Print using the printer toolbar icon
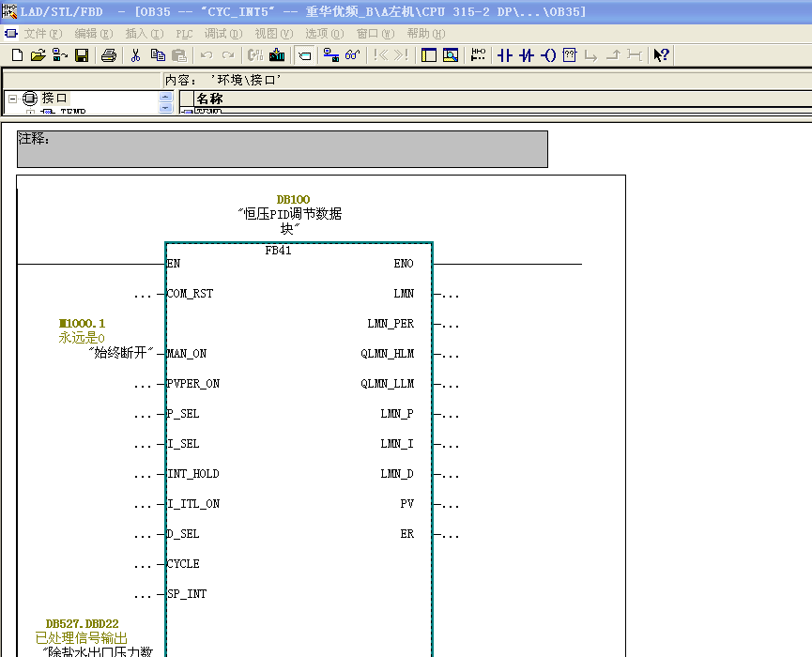The height and width of the screenshot is (657, 812). pyautogui.click(x=109, y=54)
